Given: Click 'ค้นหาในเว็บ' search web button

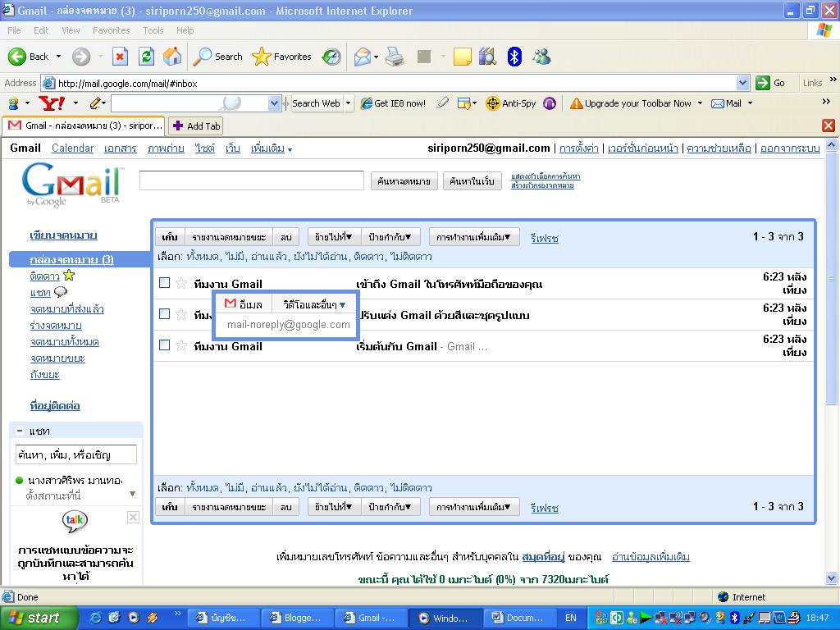Looking at the screenshot, I should point(472,181).
